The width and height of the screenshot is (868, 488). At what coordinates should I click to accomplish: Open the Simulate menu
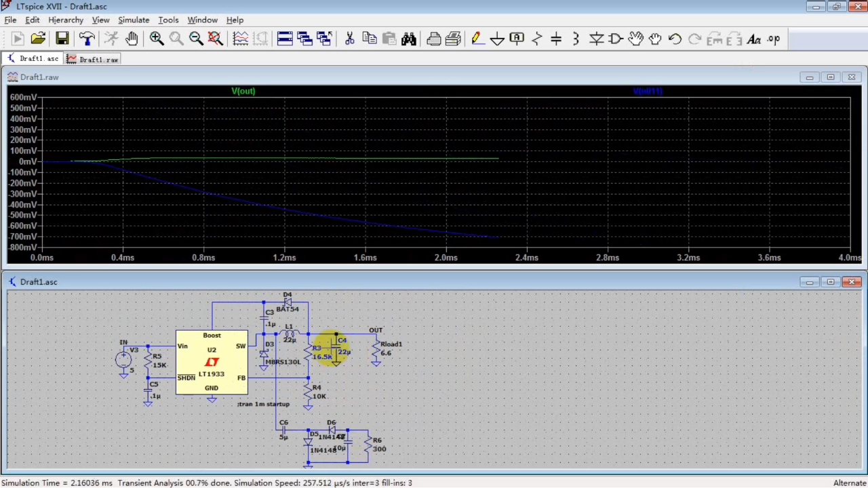pyautogui.click(x=134, y=20)
